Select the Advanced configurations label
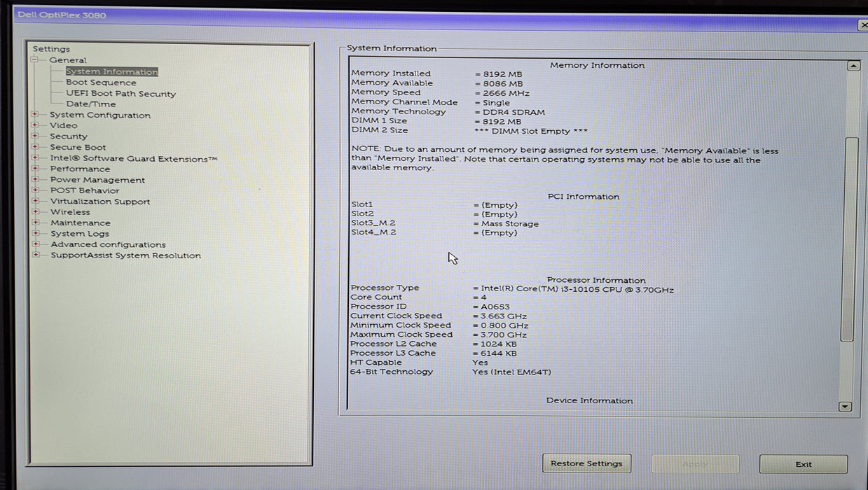The height and width of the screenshot is (490, 868). [x=108, y=244]
